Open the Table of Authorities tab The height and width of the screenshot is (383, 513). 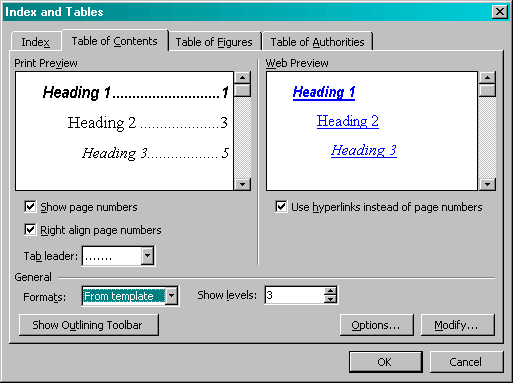click(317, 42)
